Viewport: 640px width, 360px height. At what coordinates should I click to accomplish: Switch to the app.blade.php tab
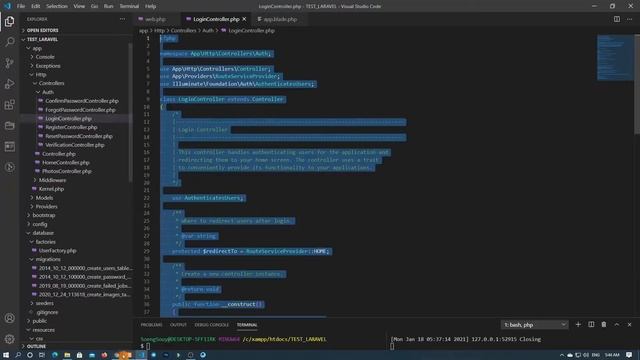click(x=280, y=19)
